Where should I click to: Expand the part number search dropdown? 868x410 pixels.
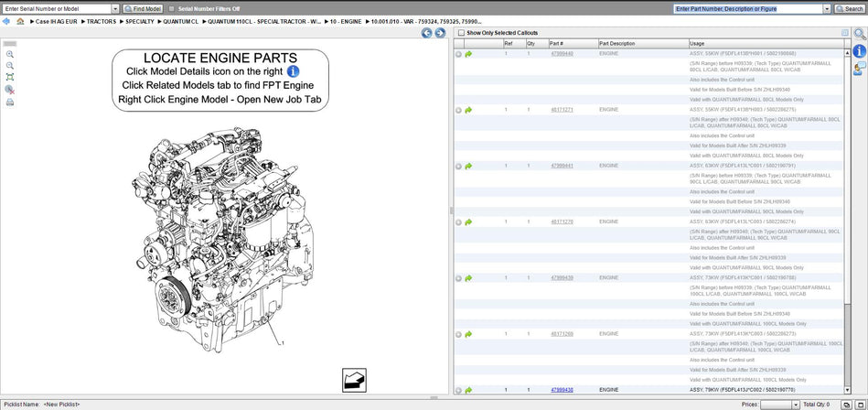click(827, 8)
